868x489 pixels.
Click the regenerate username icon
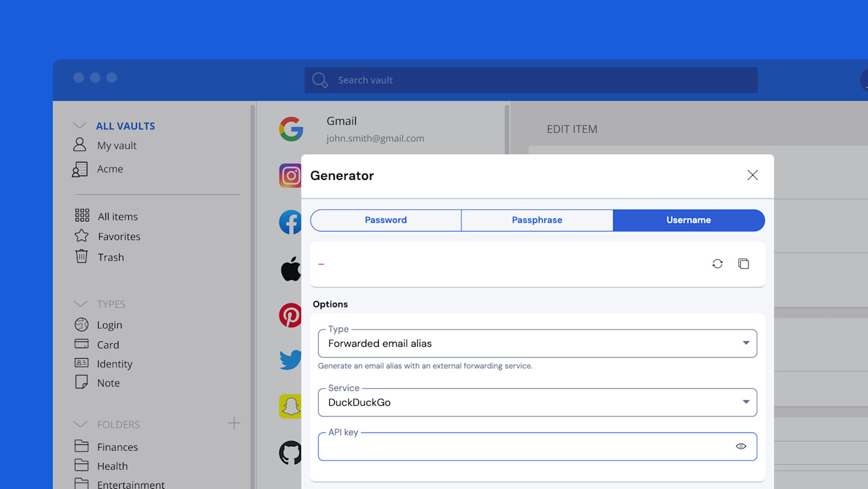(717, 264)
